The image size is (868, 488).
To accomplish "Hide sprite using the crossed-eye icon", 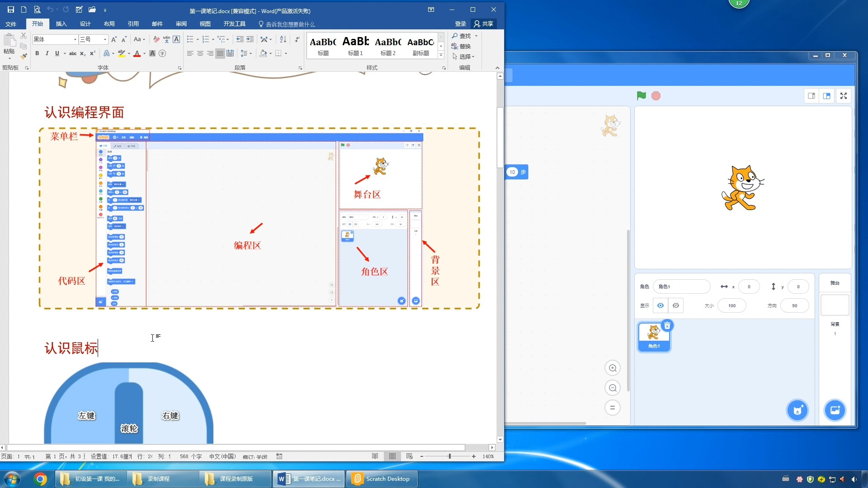I will coord(676,305).
